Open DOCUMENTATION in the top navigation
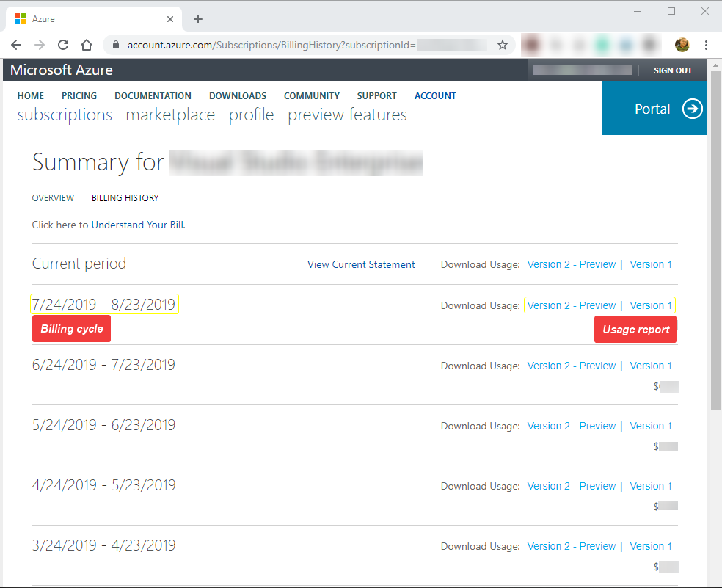722x588 pixels. [x=153, y=96]
